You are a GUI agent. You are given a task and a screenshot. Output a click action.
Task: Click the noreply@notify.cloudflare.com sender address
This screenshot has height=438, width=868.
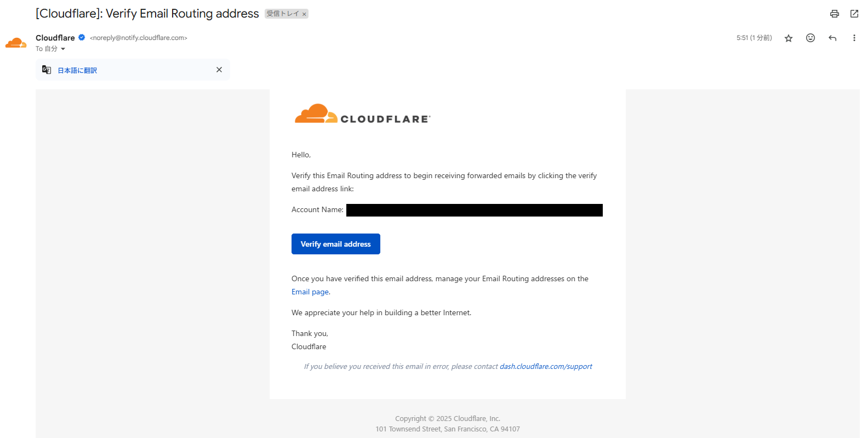[139, 38]
